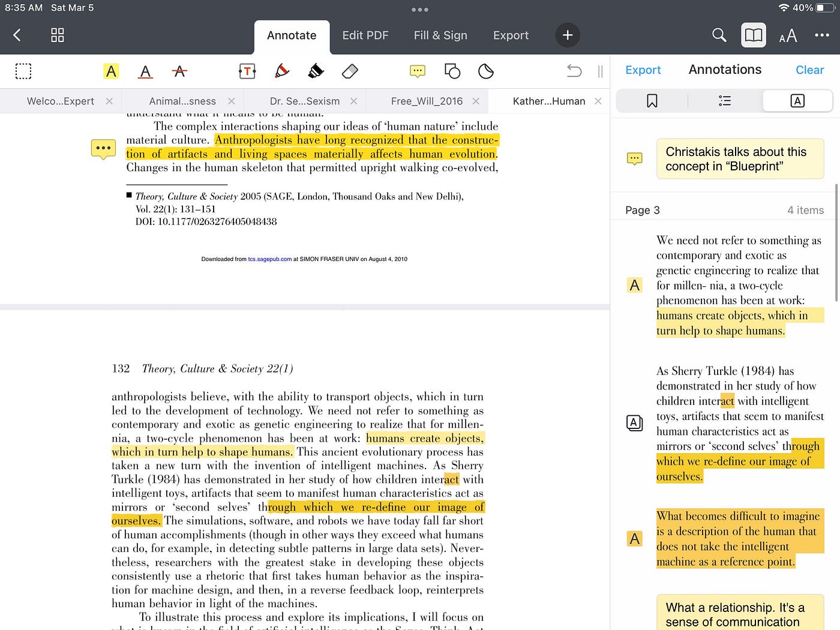The height and width of the screenshot is (630, 840).
Task: Close the Dr. Se...Sexism tab
Action: pyautogui.click(x=353, y=101)
